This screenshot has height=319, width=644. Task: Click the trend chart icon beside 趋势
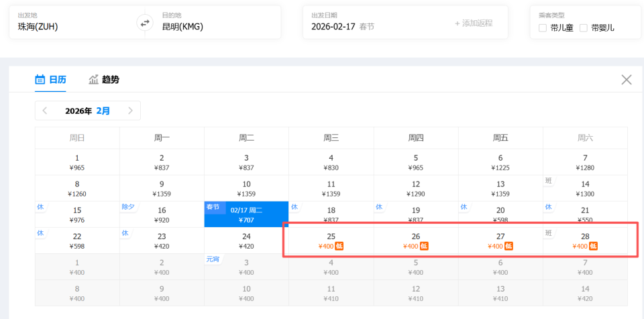(94, 79)
